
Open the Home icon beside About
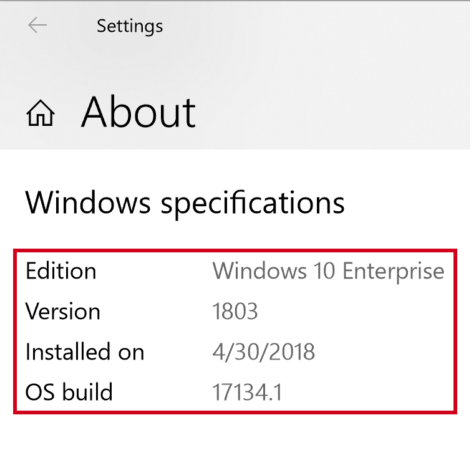click(x=41, y=113)
